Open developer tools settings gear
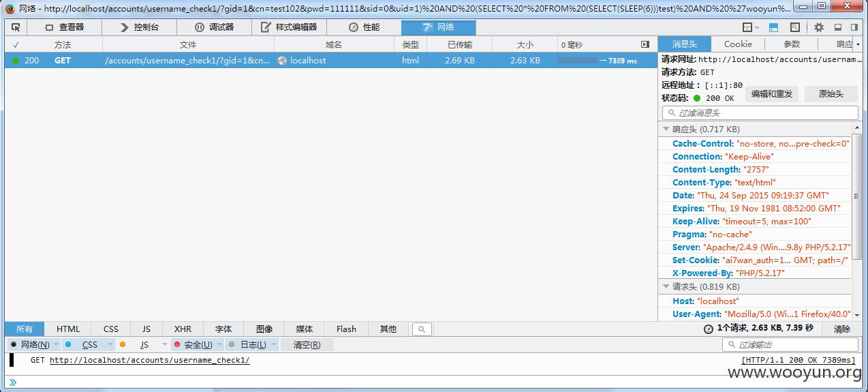The width and height of the screenshot is (868, 392). pos(819,27)
